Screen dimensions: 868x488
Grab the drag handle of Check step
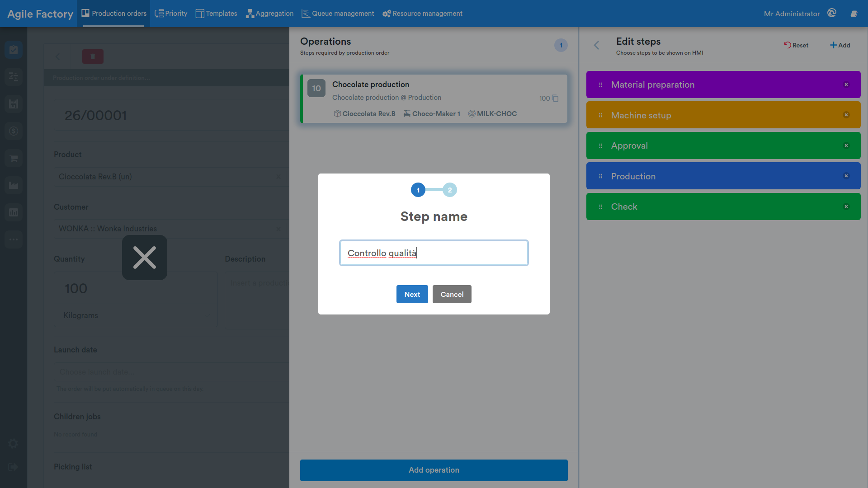tap(600, 206)
